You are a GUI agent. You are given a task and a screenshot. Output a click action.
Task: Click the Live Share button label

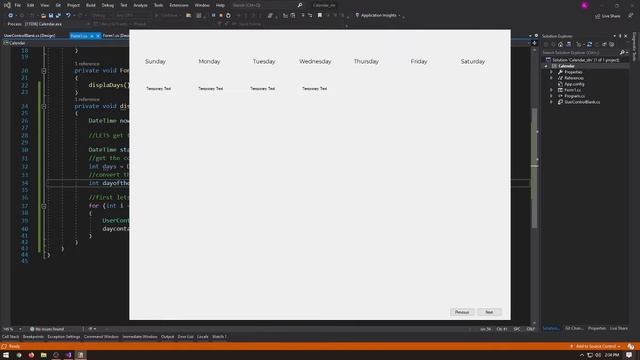pos(611,16)
